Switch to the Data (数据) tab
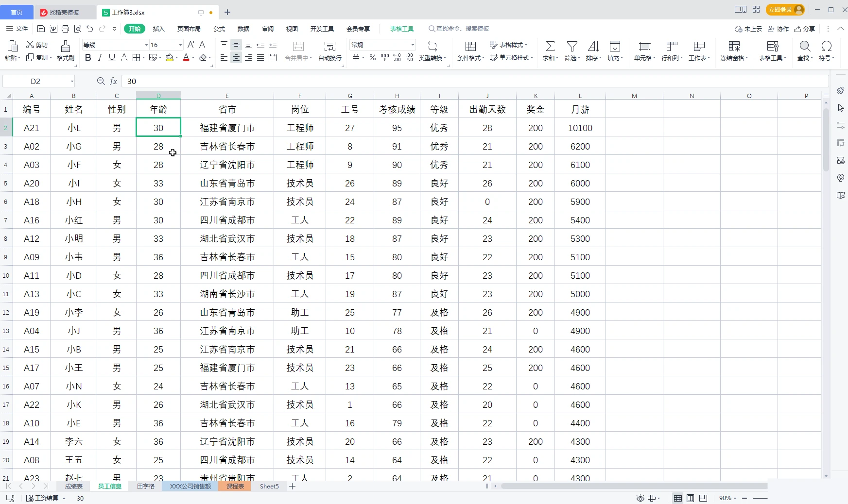This screenshot has width=848, height=504. 243,29
